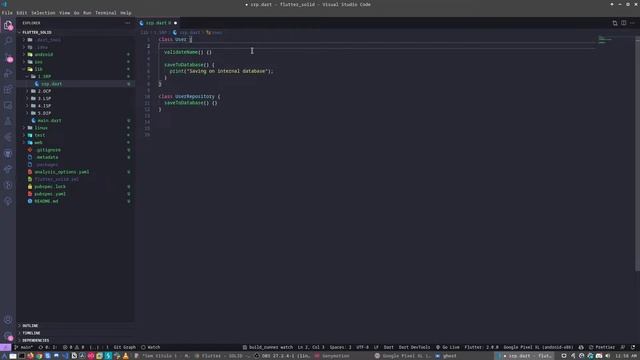
Task: Open Explorer panel more actions ellipsis
Action: tap(127, 23)
